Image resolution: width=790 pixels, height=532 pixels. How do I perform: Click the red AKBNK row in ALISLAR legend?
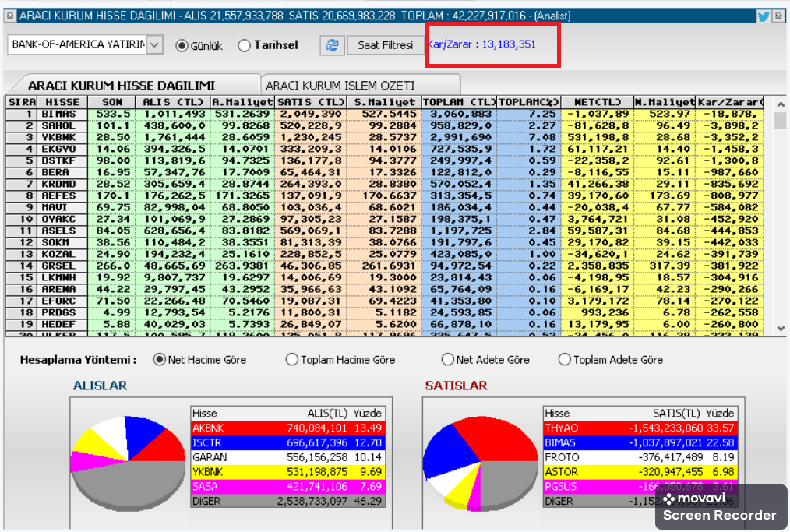pyautogui.click(x=288, y=428)
